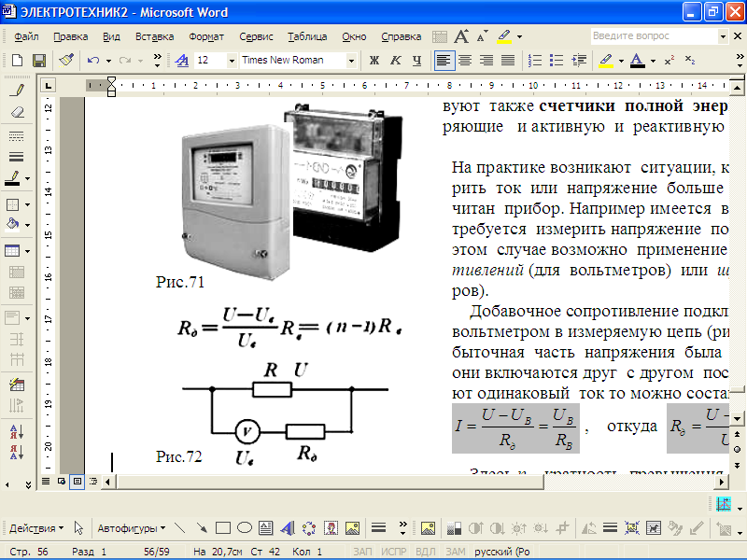The image size is (747, 560).
Task: Select the Draw Table pencil tool
Action: (17, 90)
